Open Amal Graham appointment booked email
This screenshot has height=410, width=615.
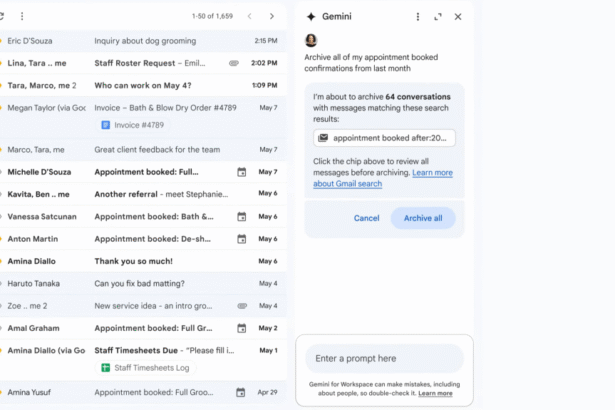[143, 328]
